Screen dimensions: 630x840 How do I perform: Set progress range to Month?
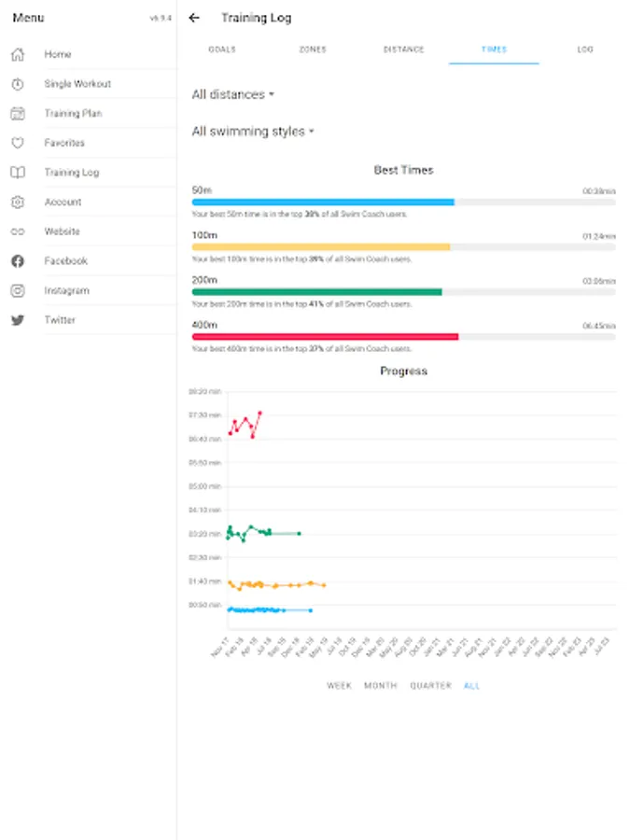(380, 686)
